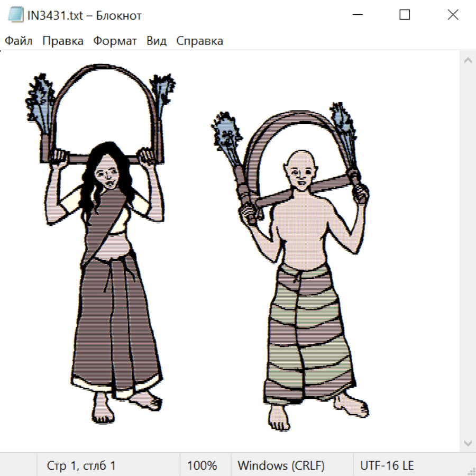Click the Windows (CRLF) line ending indicator

[x=281, y=465]
